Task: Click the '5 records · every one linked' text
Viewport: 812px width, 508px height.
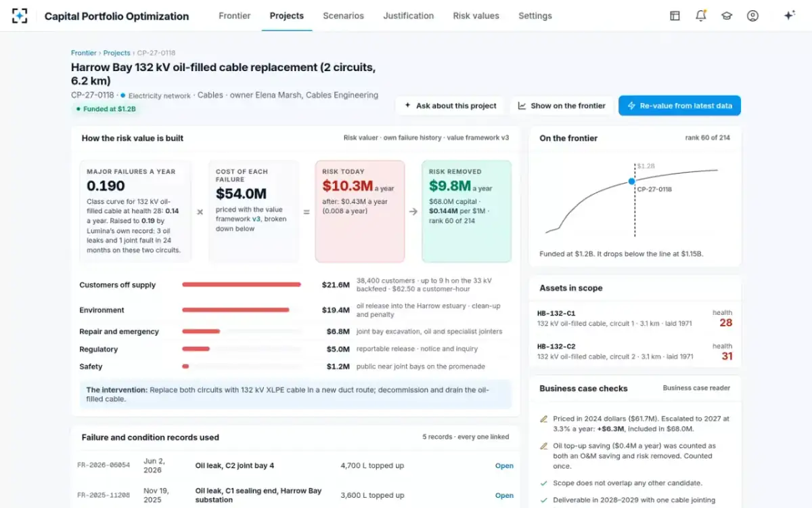Action: tap(466, 437)
